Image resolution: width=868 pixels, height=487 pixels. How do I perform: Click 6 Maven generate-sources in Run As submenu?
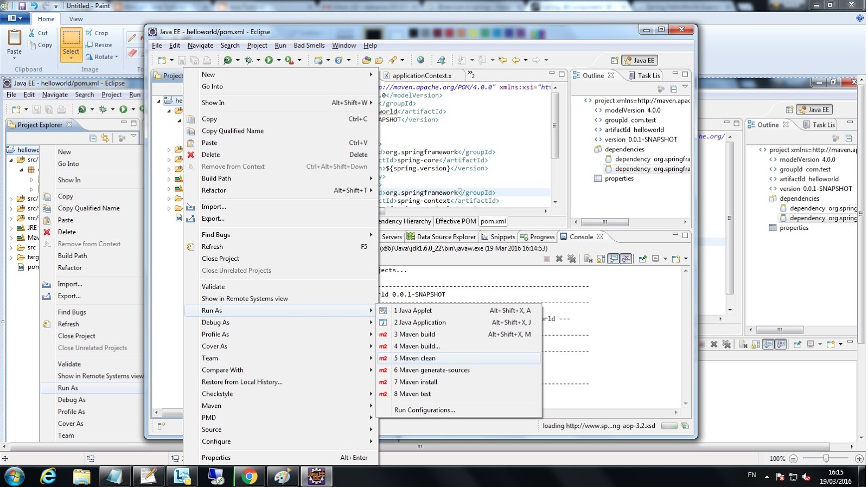(x=459, y=370)
